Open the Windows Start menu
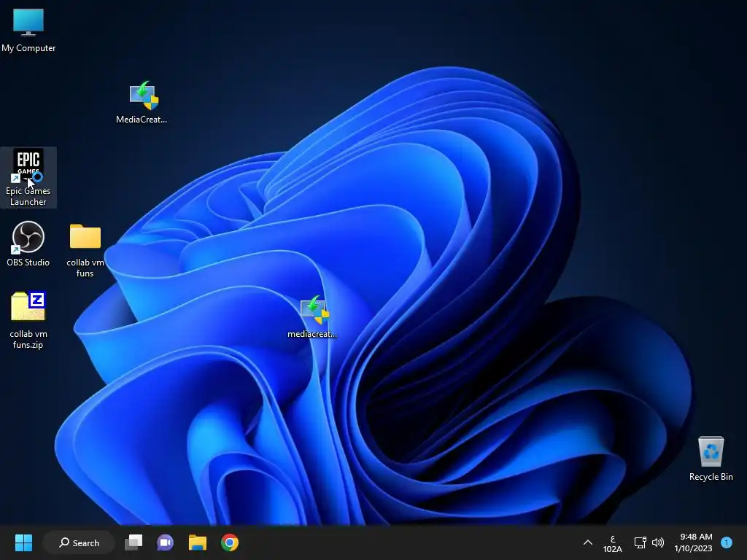Viewport: 747px width, 560px height. (23, 542)
